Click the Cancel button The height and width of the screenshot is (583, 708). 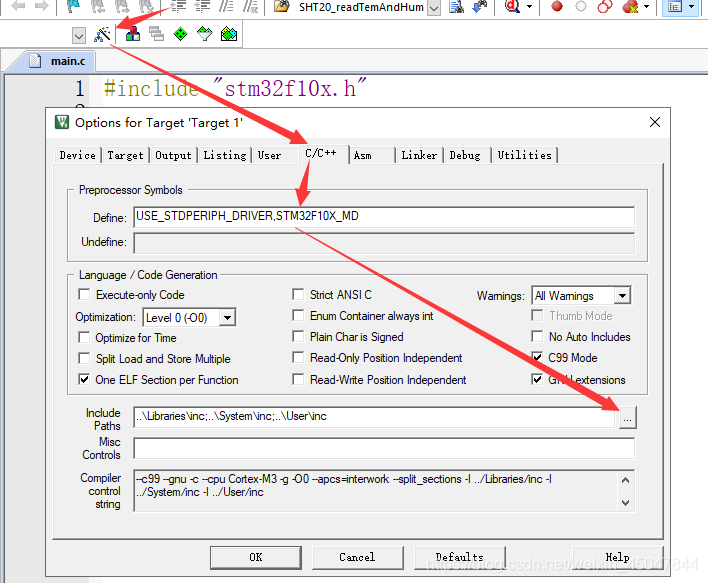357,557
